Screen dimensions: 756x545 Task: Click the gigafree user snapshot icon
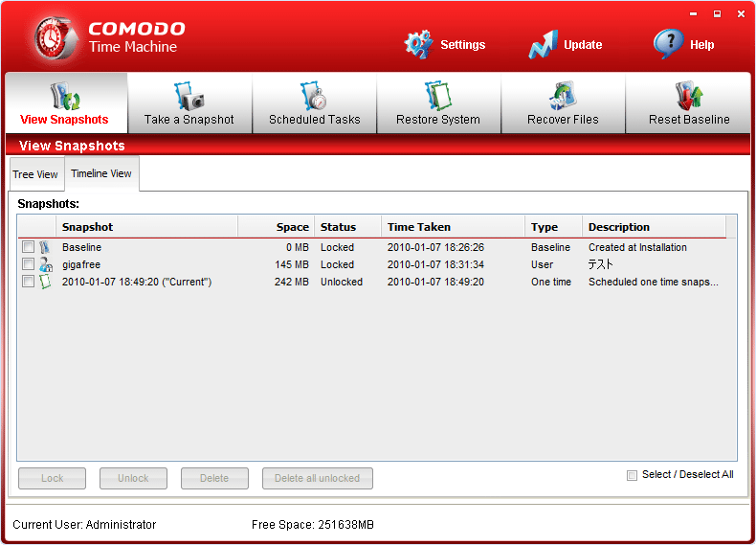(46, 264)
